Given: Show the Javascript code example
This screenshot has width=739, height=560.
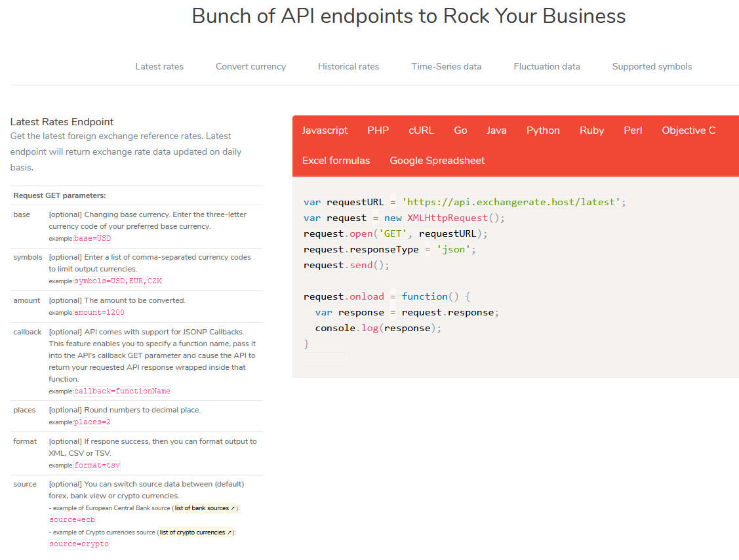Looking at the screenshot, I should tap(325, 130).
